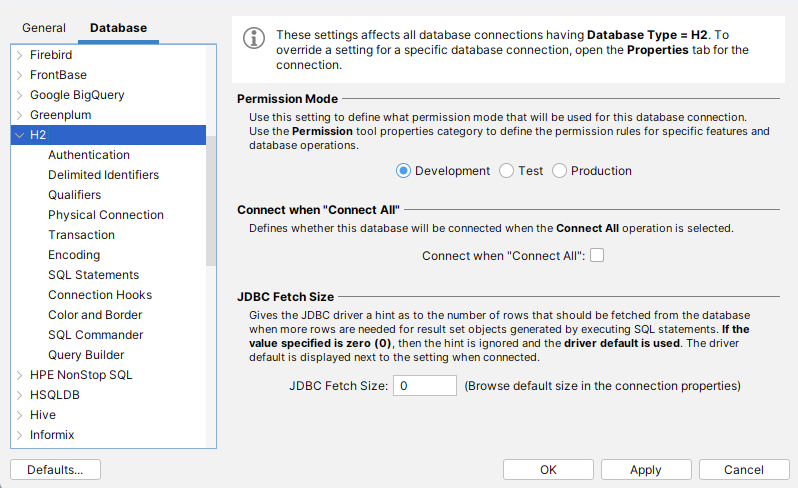Click the Defaults... button
Screen dimensions: 798x488
[55, 470]
